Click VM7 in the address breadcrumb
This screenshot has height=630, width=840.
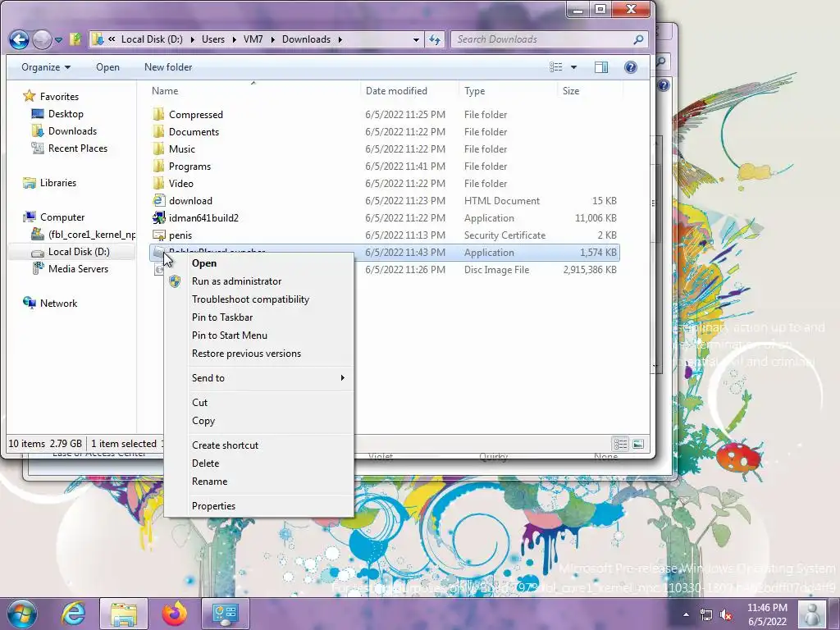pyautogui.click(x=253, y=39)
